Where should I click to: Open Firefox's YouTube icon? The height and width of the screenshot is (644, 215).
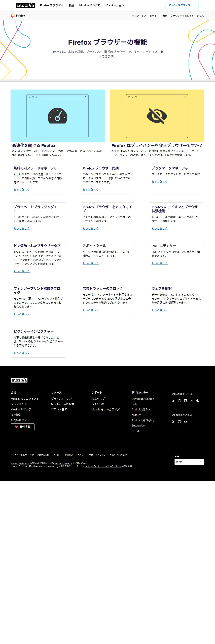pos(186,422)
